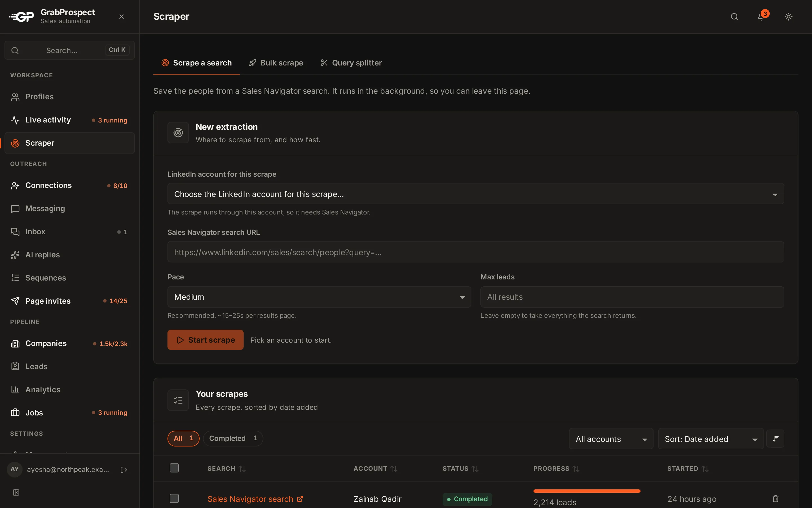Switch to the Scrape a search tab
812x508 pixels.
[x=196, y=63]
